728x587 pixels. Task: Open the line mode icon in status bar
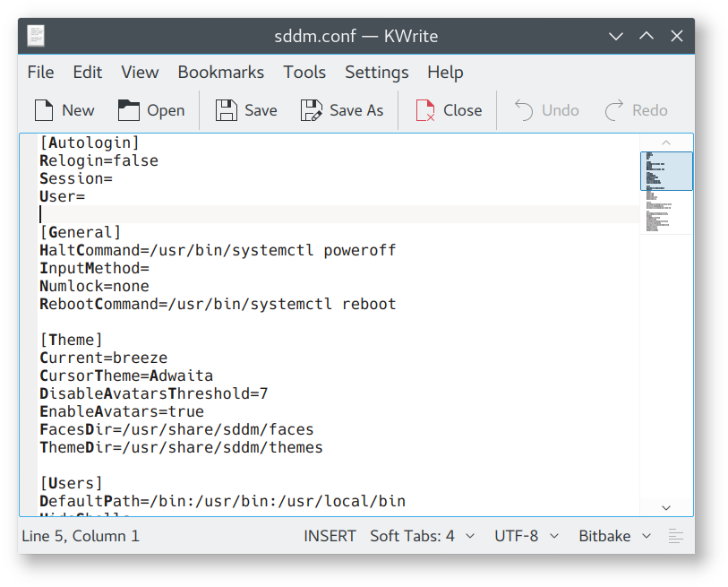point(676,536)
